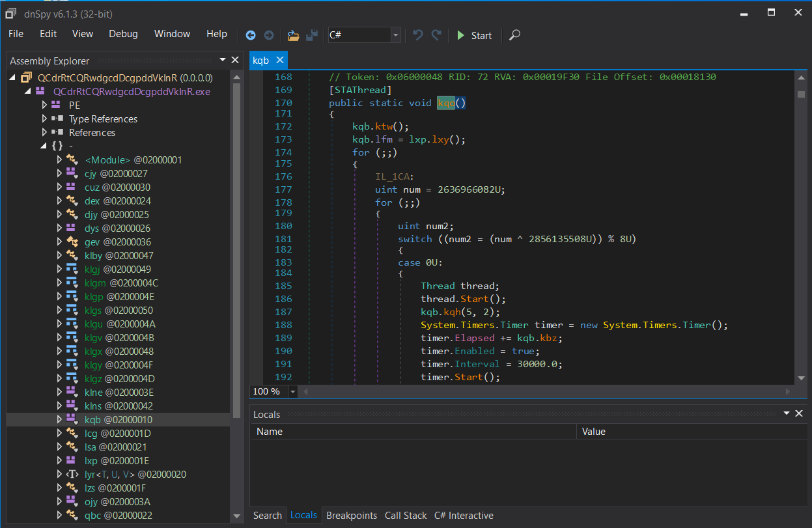Expand the Type References node
This screenshot has height=528, width=812.
tap(44, 118)
